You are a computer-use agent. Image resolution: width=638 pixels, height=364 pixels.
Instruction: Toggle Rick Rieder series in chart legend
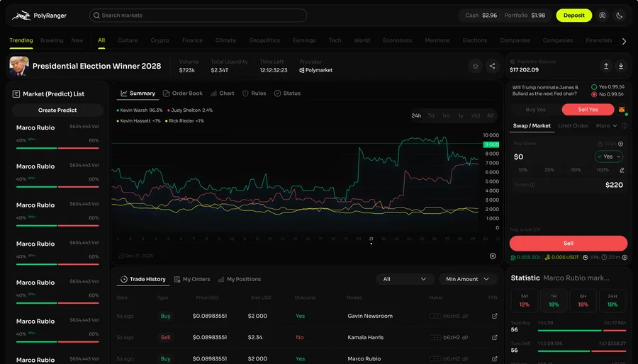click(x=184, y=121)
